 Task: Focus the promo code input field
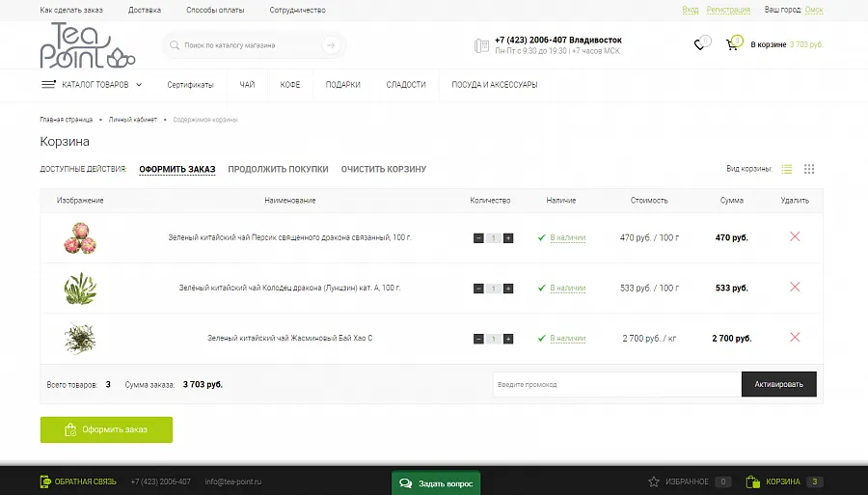[616, 384]
